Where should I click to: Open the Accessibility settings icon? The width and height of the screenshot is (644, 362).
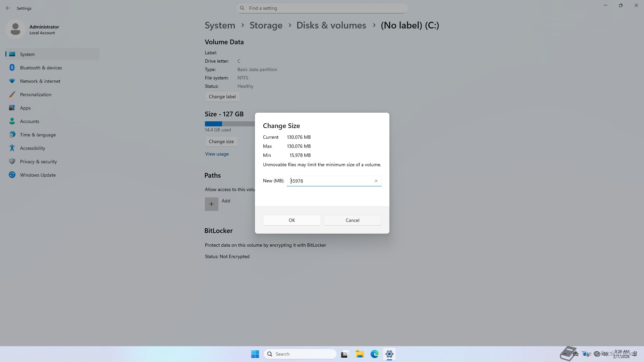tap(12, 148)
